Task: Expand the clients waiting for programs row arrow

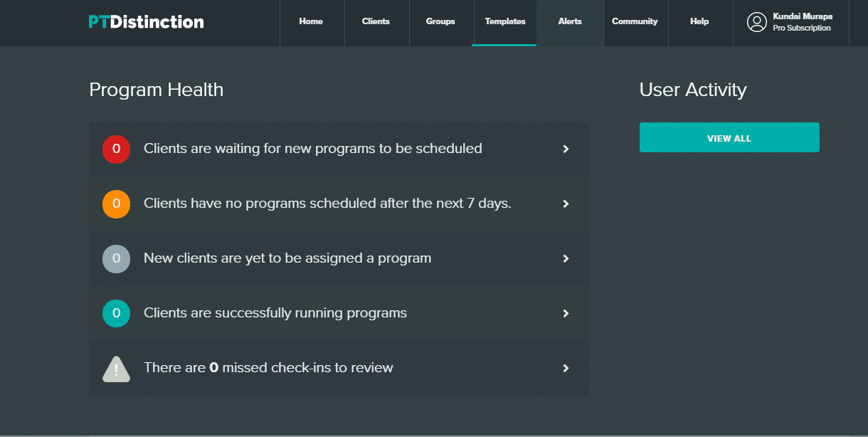Action: pyautogui.click(x=566, y=149)
